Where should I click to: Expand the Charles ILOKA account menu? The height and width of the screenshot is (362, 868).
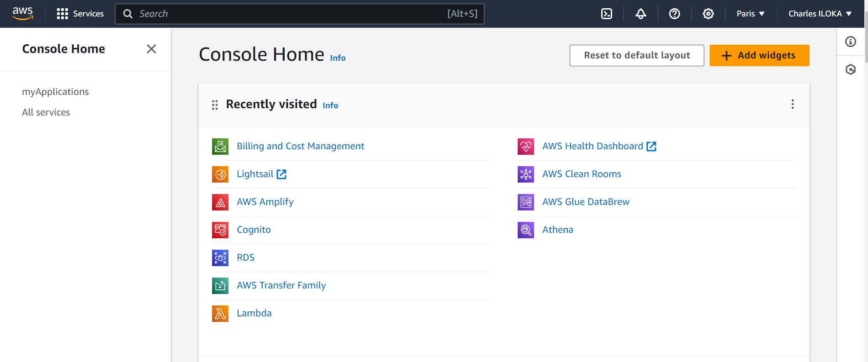point(820,14)
